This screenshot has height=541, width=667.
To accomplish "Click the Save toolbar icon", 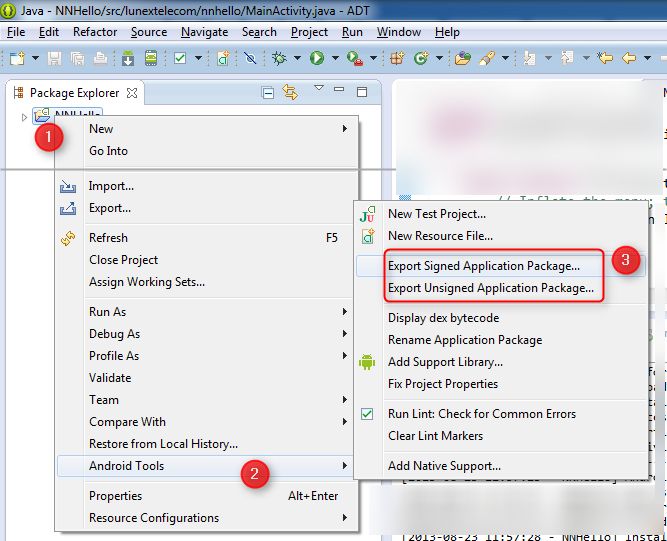I will coord(54,58).
